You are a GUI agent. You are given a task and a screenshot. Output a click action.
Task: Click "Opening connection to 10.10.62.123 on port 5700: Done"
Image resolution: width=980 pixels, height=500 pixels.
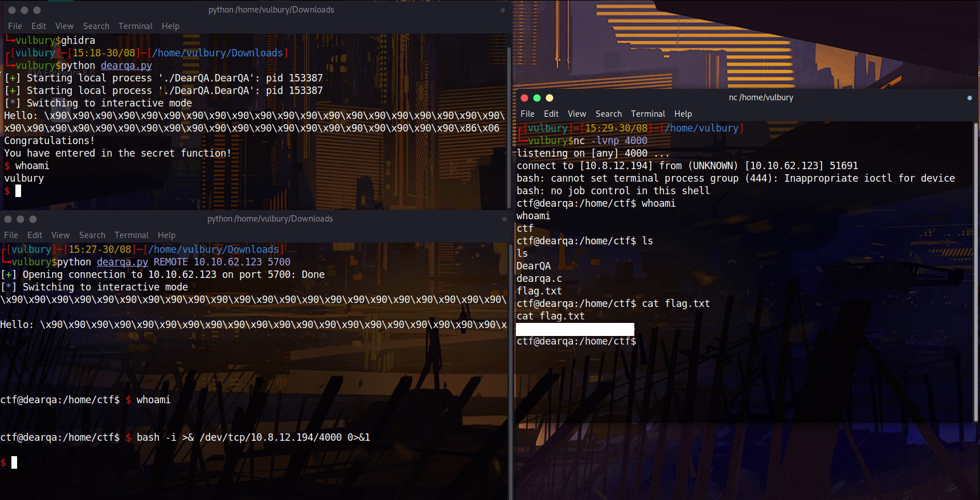point(174,274)
